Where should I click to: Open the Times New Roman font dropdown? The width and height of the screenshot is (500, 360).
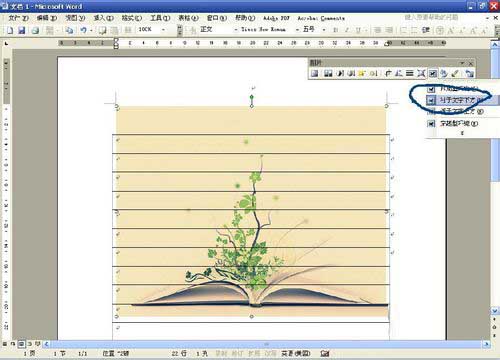pos(267,30)
